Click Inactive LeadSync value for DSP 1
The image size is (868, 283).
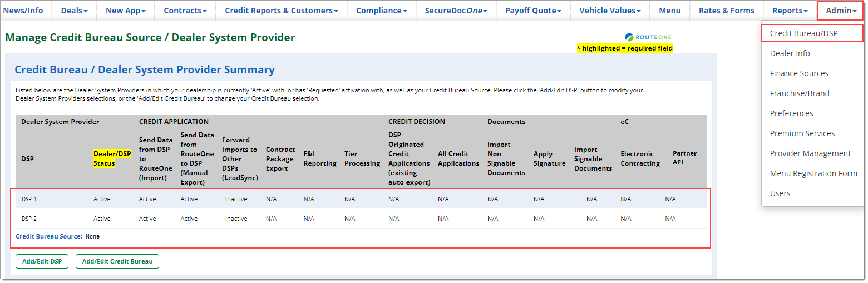pos(236,199)
